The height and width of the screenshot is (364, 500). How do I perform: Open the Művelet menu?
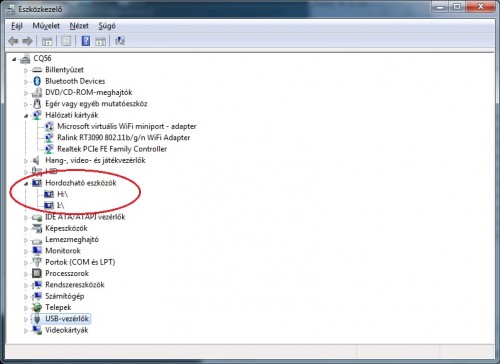coord(46,26)
